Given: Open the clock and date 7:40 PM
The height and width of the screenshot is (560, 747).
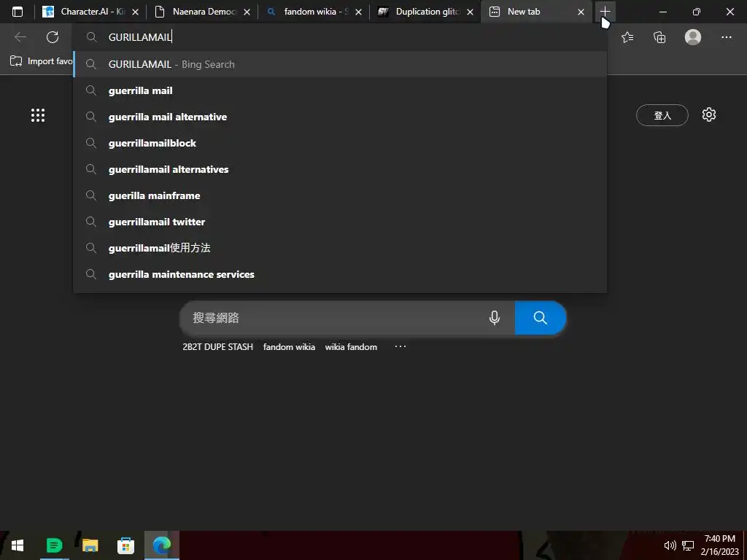Looking at the screenshot, I should point(719,545).
